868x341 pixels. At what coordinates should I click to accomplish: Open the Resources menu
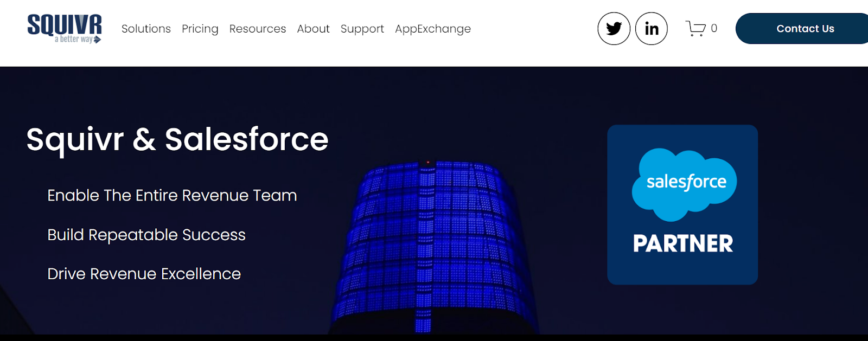coord(258,29)
